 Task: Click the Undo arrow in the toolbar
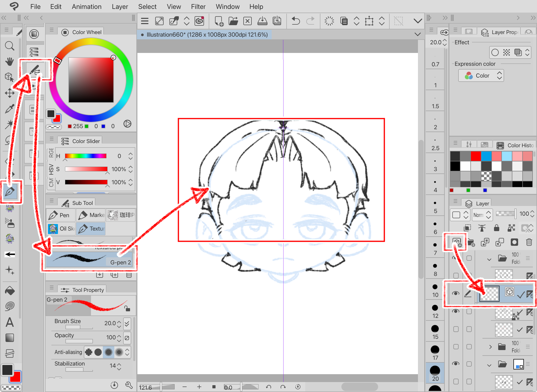(x=296, y=21)
